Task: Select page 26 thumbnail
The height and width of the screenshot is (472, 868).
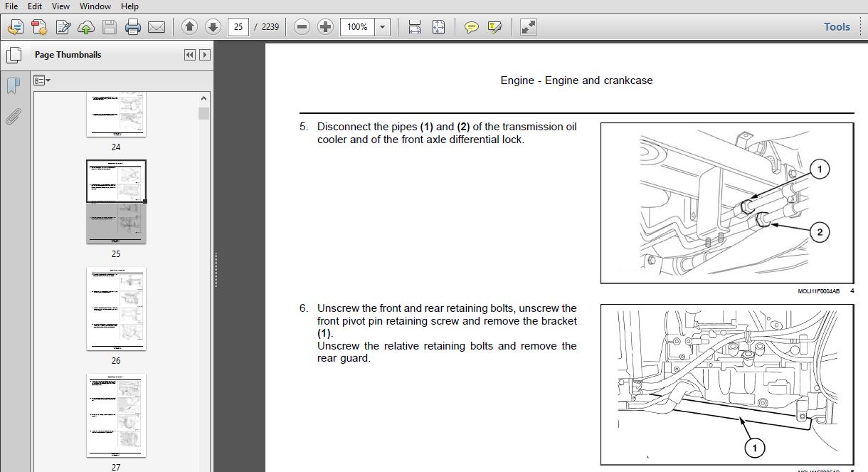Action: [116, 309]
